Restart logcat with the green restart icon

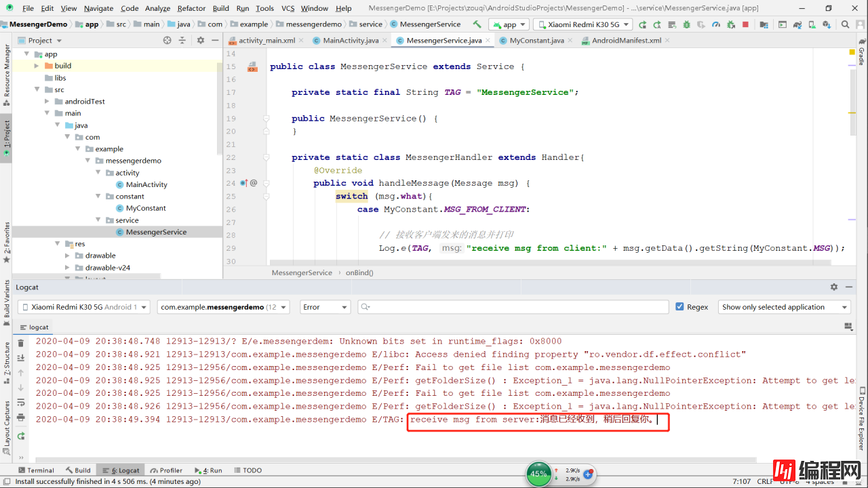tap(21, 436)
